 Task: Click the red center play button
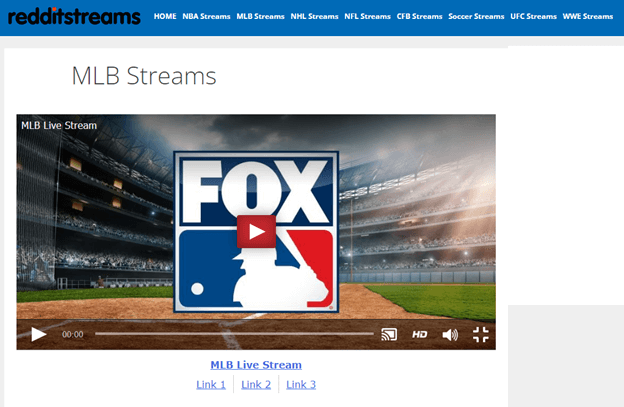click(x=256, y=232)
